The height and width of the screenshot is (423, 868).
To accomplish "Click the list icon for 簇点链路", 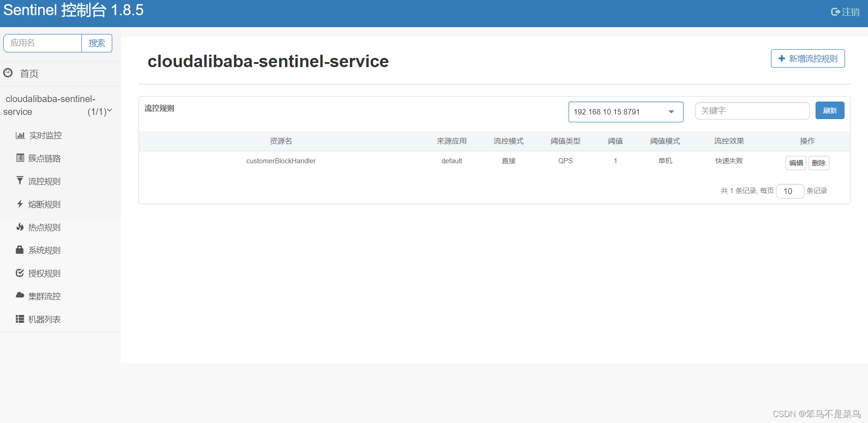I will pos(20,158).
